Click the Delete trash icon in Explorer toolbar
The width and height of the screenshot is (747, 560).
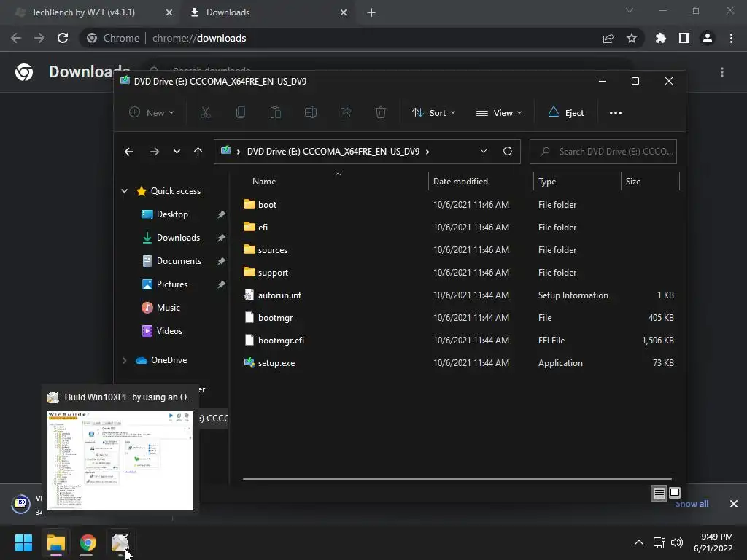click(x=381, y=113)
